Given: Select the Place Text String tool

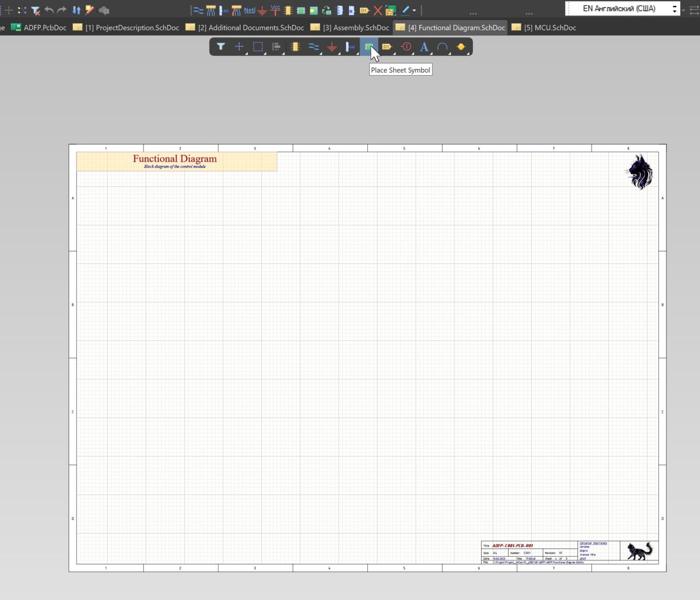Looking at the screenshot, I should point(424,46).
